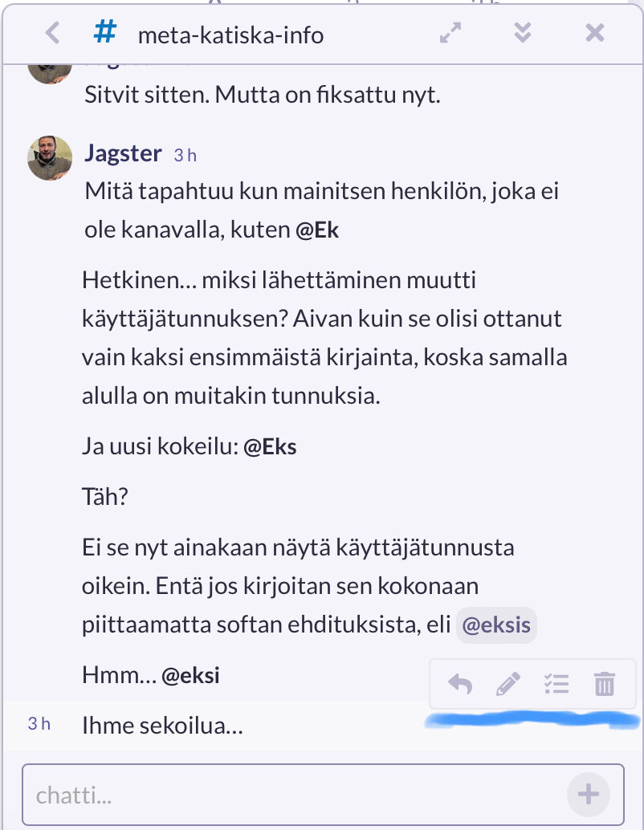
Task: Collapse the chat drawer with double chevron
Action: (523, 33)
